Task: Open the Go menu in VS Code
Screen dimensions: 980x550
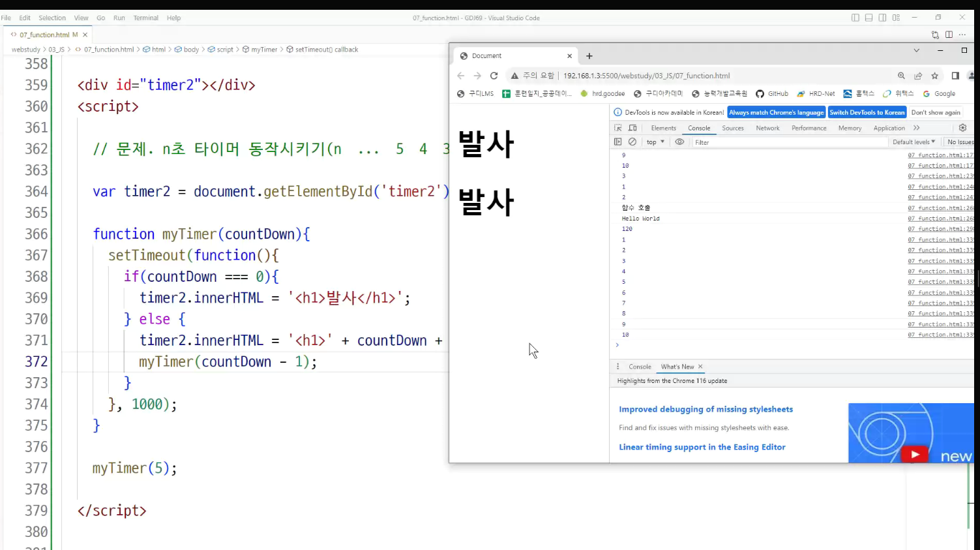Action: tap(101, 18)
